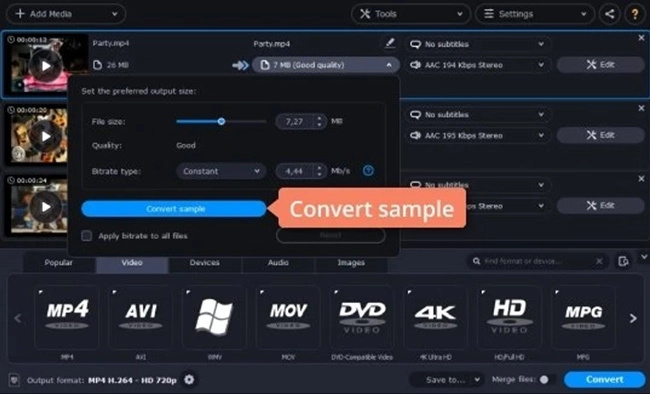Image resolution: width=650 pixels, height=394 pixels.
Task: Click the File size slider handle
Action: (221, 121)
